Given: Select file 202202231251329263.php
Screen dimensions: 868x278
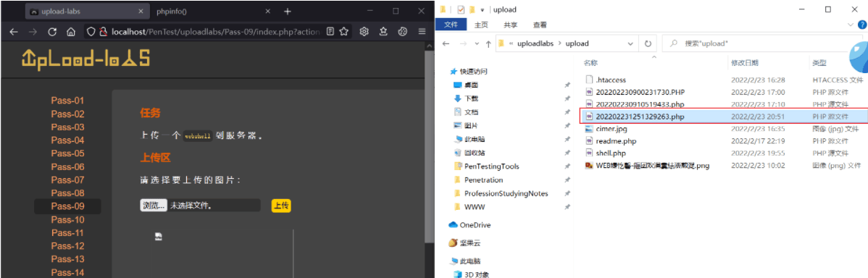Looking at the screenshot, I should pyautogui.click(x=723, y=117).
